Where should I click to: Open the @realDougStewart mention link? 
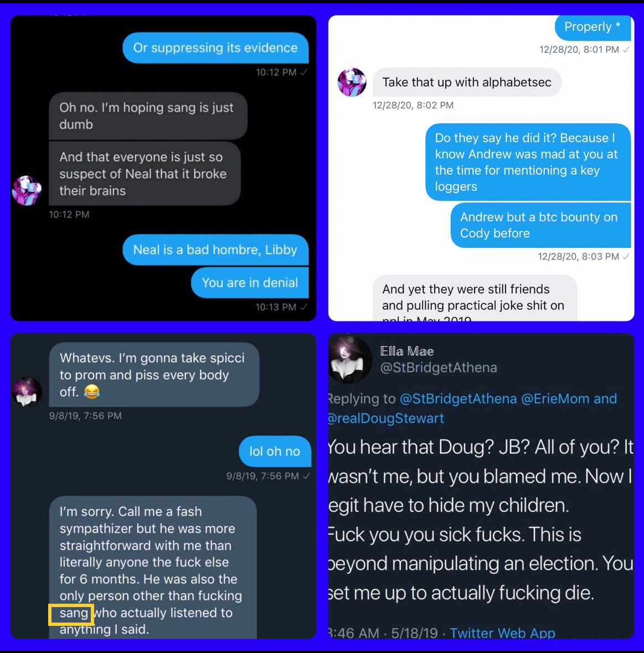(x=385, y=418)
